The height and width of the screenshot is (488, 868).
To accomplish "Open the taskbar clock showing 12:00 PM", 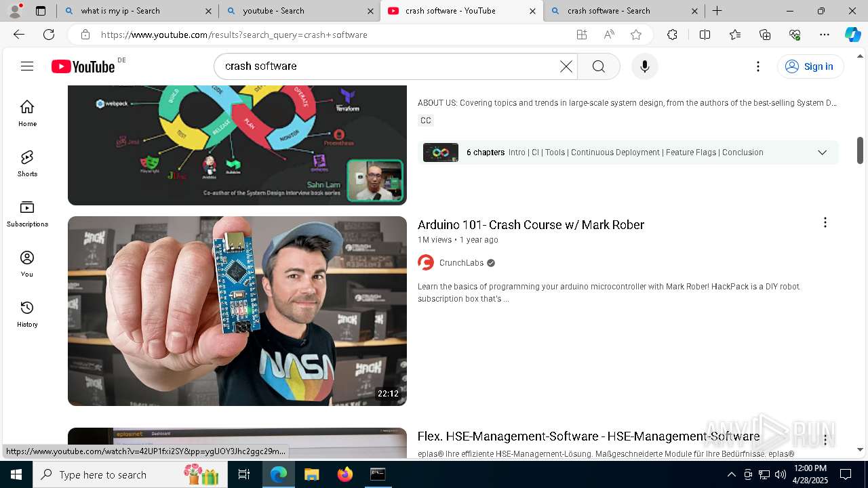I will (810, 474).
